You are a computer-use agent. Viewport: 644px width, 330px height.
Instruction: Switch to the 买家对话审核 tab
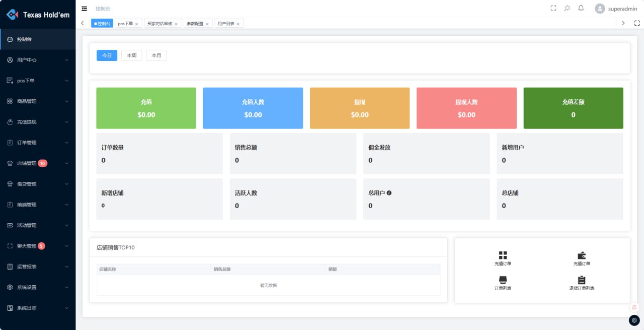[x=160, y=24]
